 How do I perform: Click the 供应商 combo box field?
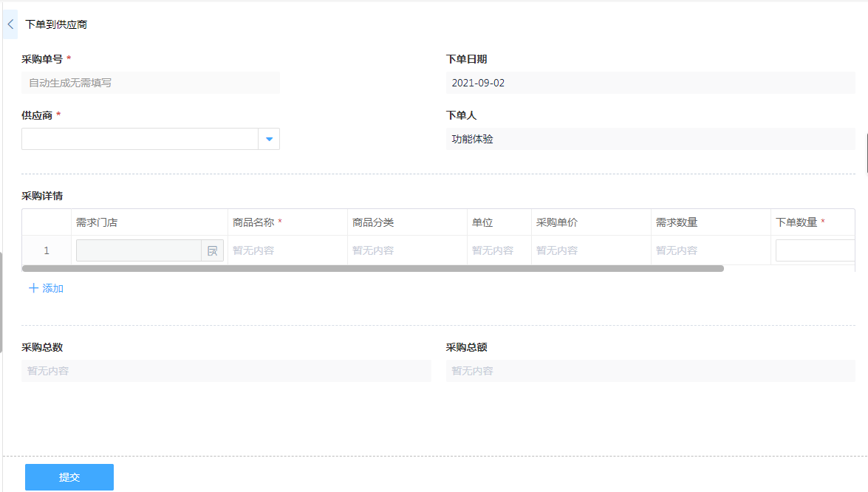click(151, 139)
